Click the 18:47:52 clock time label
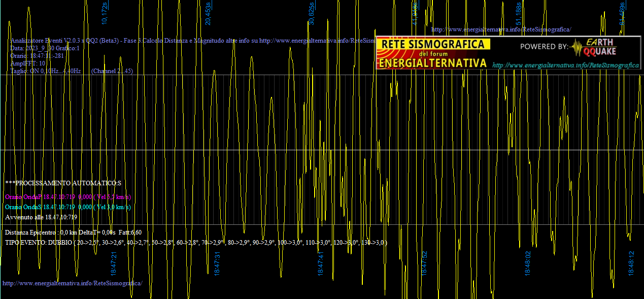 pos(424,263)
